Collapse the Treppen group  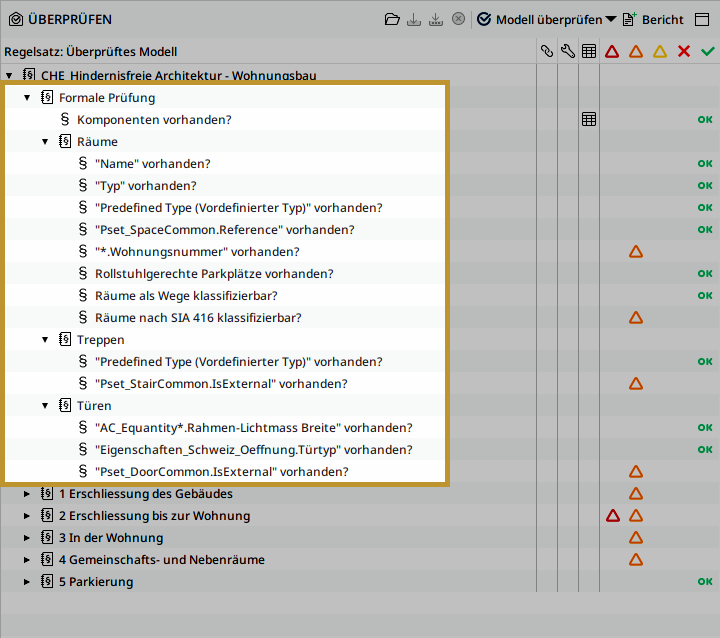(x=45, y=339)
